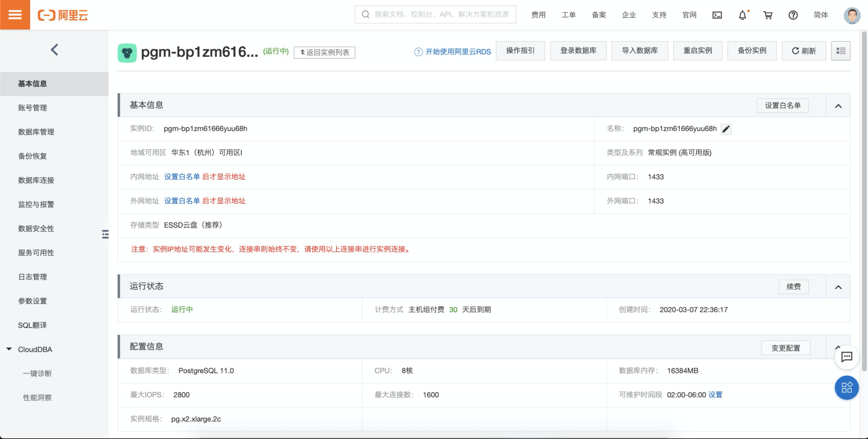Click the PostgreSQL instance icon
Viewport: 868px width, 439px height.
coord(127,53)
